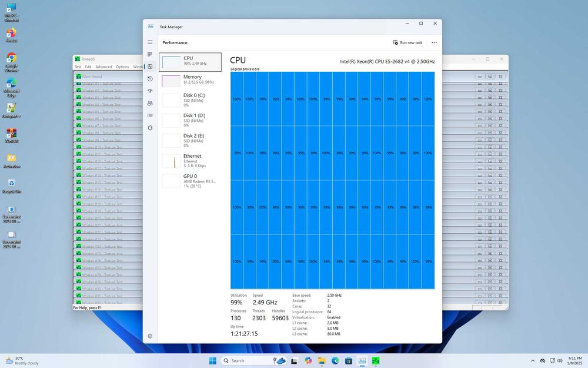Screen dimensions: 588x368
Task: Select the Performance page icon in sidebar
Action: point(150,67)
